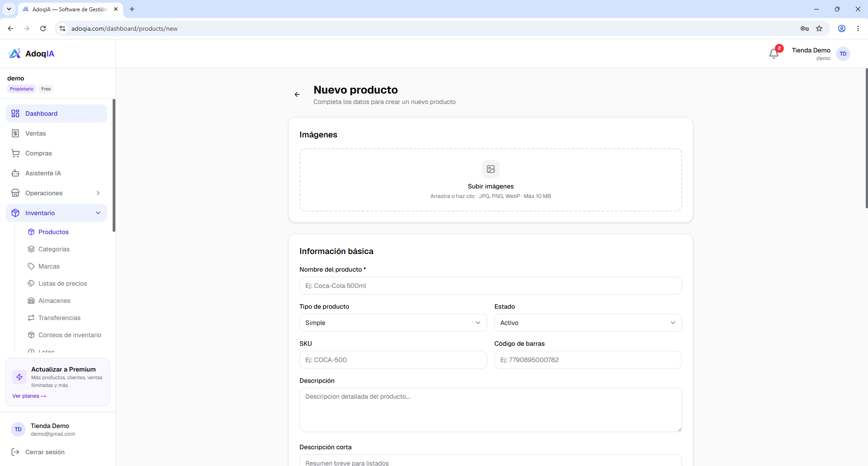Screen dimensions: 868x466
Task: Click the Dashboard grid icon
Action: [15, 113]
